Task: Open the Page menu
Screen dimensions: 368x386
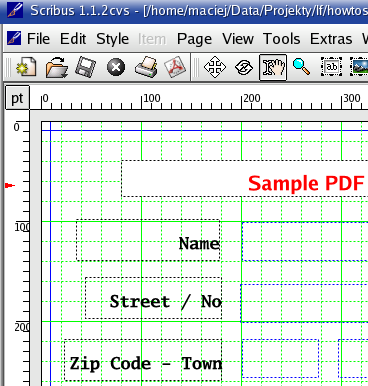Action: (x=194, y=39)
